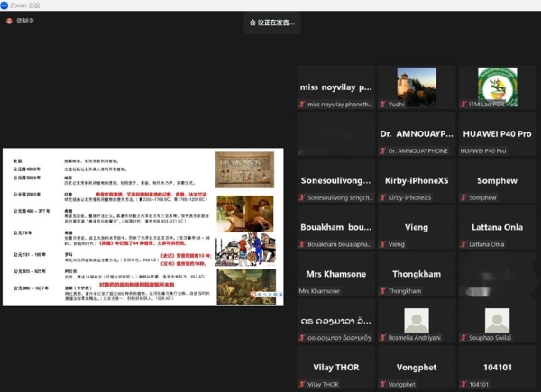Select Souphap Sivilai's avatar tile
The image size is (541, 392).
point(497,321)
